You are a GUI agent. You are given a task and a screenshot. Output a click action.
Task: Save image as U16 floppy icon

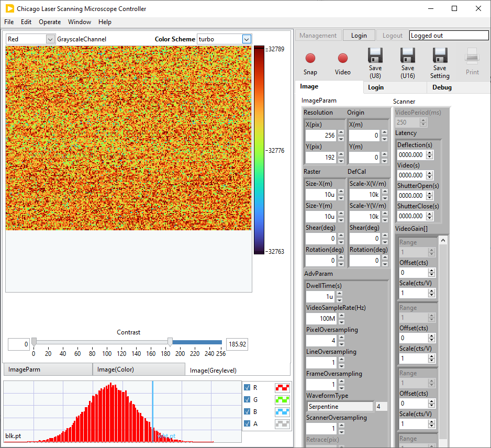(x=408, y=55)
